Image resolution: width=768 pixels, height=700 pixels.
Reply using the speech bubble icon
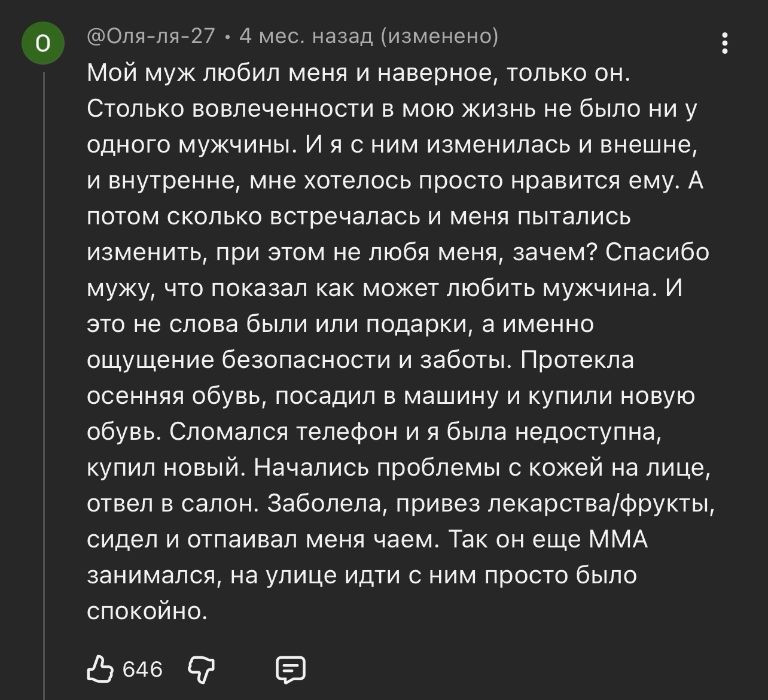click(x=290, y=669)
